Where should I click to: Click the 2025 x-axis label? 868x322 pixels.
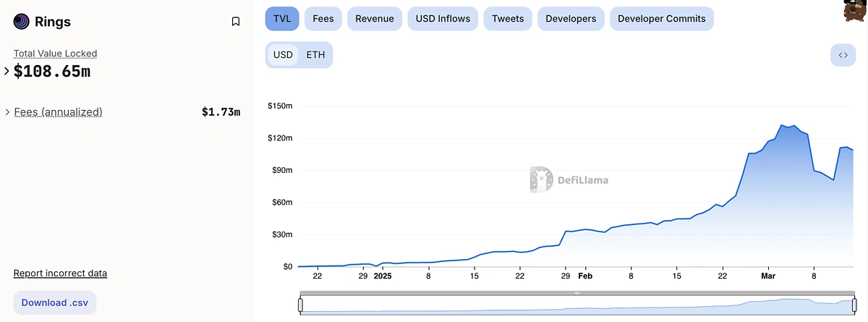coord(383,276)
